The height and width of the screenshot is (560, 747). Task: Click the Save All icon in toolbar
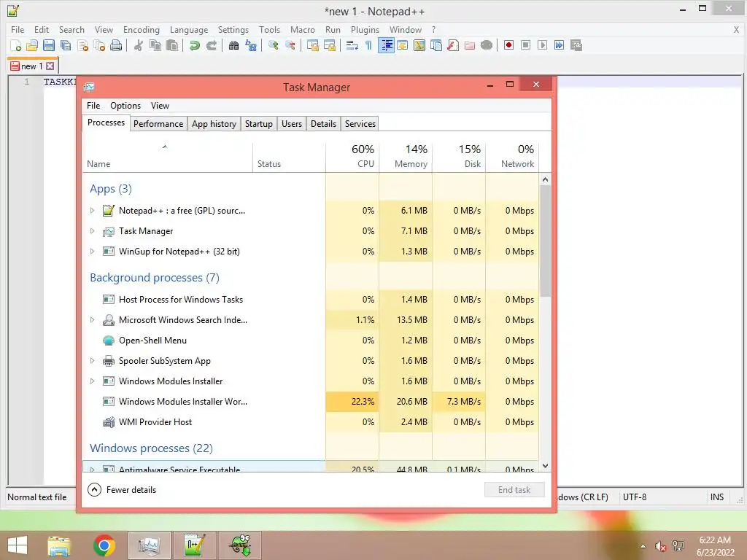coord(66,46)
